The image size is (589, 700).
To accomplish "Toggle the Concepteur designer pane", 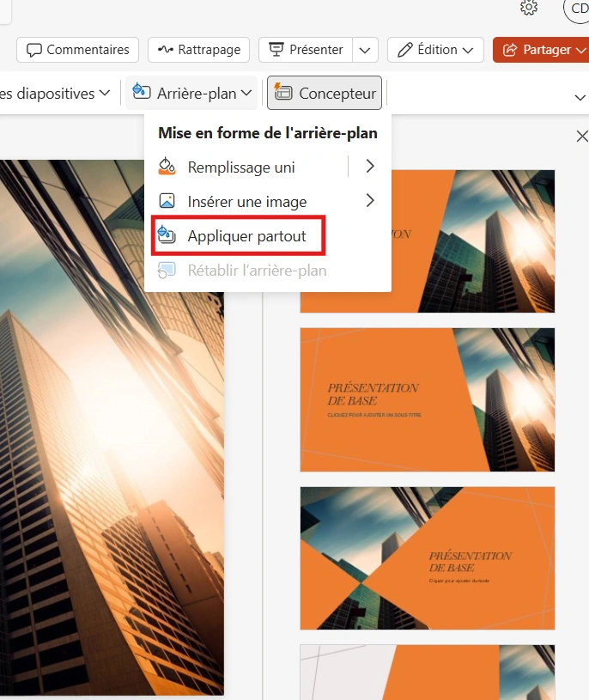I will [x=325, y=93].
